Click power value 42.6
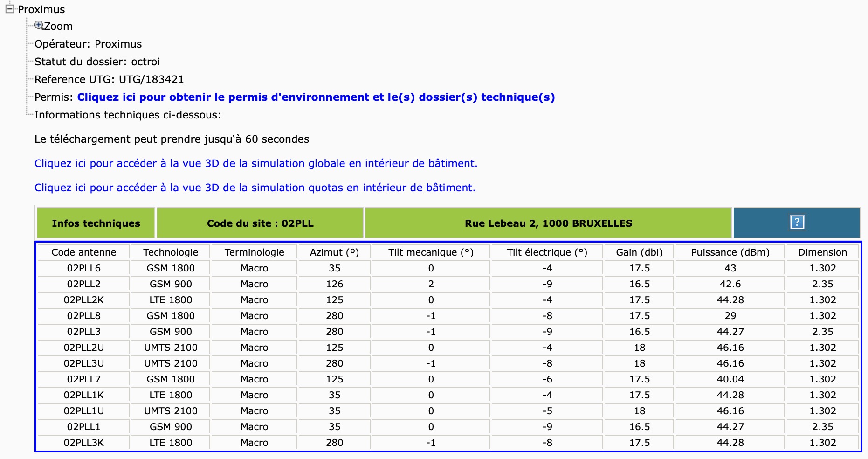Viewport: 868px width, 459px height. coord(730,284)
